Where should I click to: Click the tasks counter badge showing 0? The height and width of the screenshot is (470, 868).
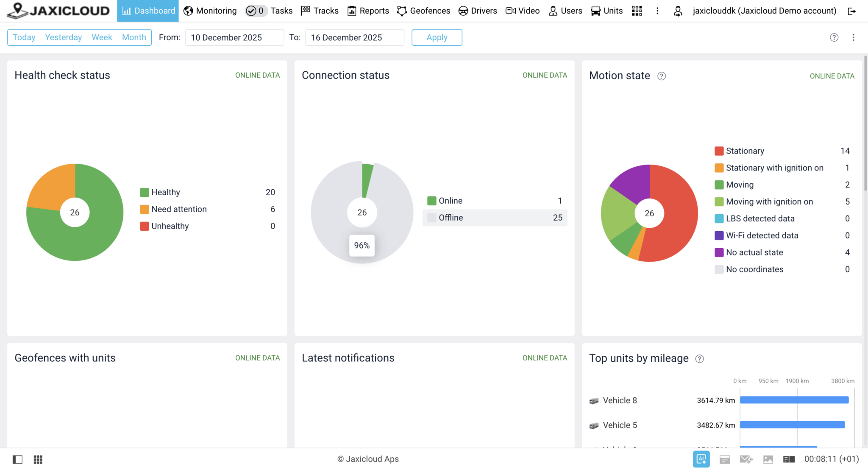point(256,11)
